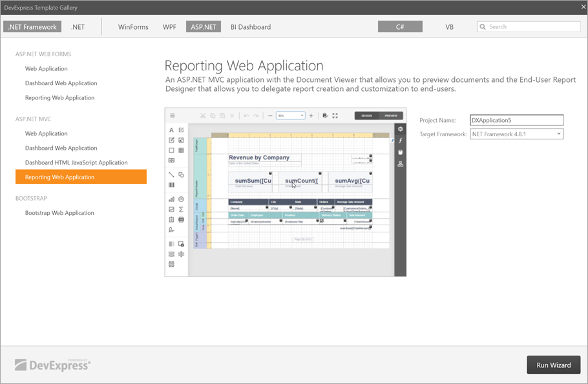Select the ASP.NET tab
Image resolution: width=588 pixels, height=384 pixels.
coord(204,26)
